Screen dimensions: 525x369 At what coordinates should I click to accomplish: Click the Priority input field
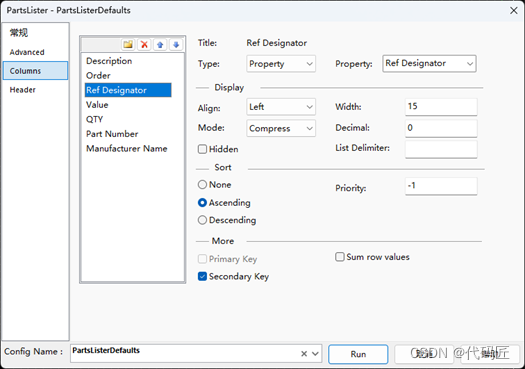click(x=441, y=186)
